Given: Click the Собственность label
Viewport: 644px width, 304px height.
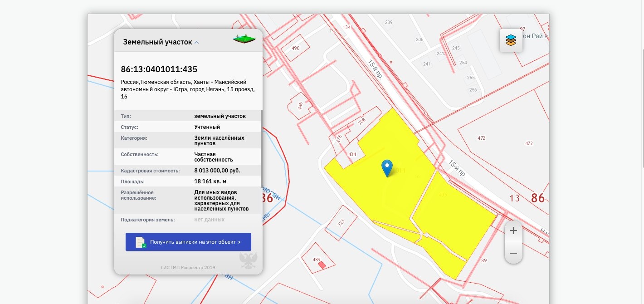Looking at the screenshot, I should coord(140,154).
